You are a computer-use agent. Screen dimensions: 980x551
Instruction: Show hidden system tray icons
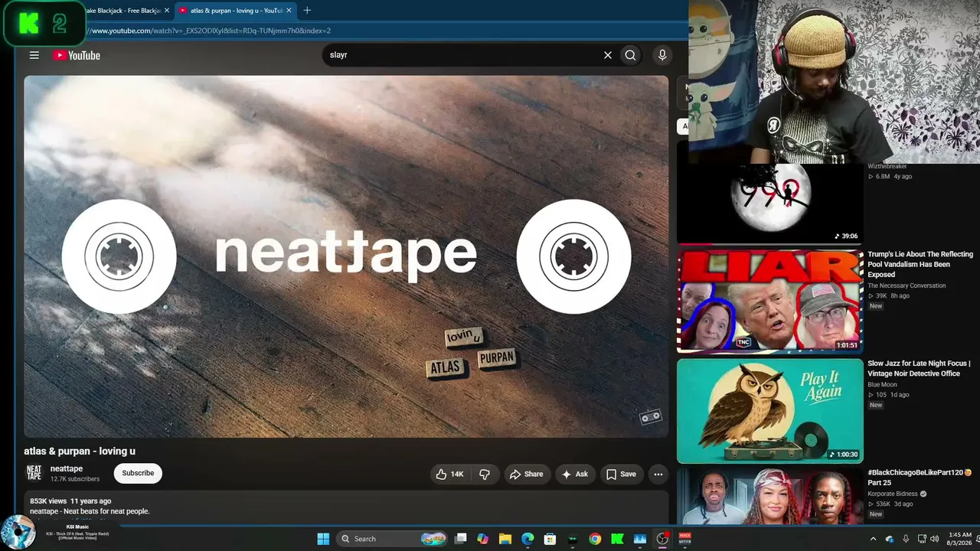tap(873, 539)
